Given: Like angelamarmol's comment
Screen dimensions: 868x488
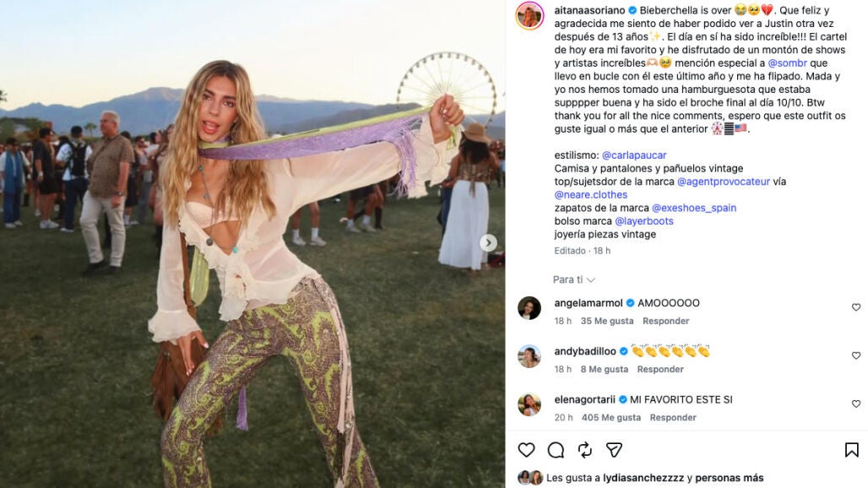Looking at the screenshot, I should tap(856, 307).
